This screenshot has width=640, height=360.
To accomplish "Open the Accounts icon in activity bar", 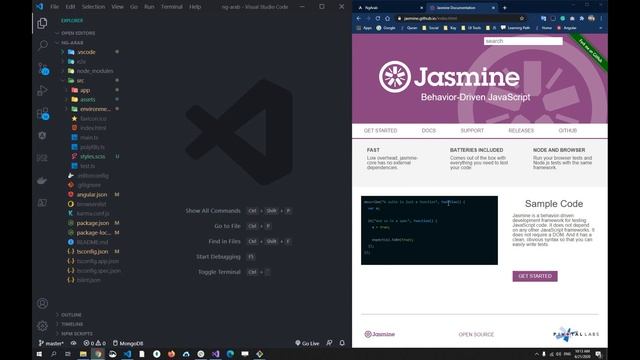I will click(42, 303).
